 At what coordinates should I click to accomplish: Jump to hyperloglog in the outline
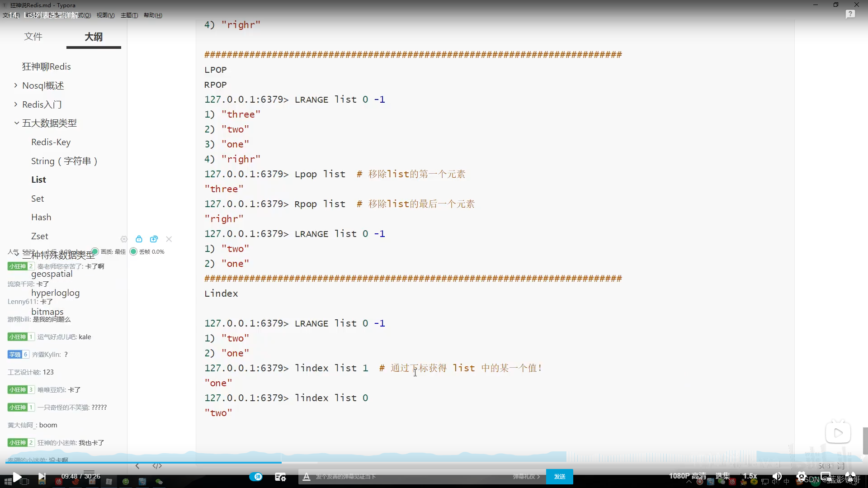tap(56, 293)
